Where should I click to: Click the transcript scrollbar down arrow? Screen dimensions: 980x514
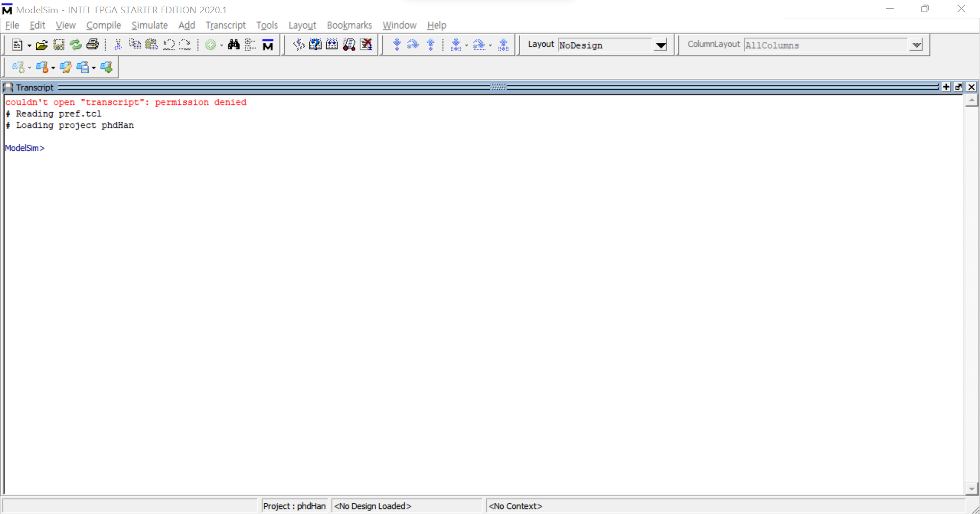click(x=971, y=489)
